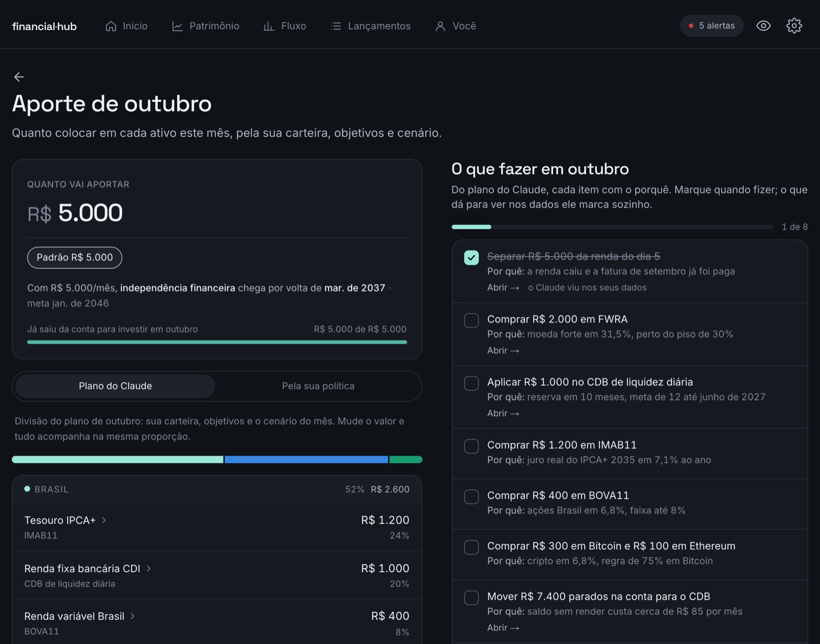The image size is (820, 644).
Task: Check Mover R$ 7.400 para o CDB
Action: (x=471, y=597)
